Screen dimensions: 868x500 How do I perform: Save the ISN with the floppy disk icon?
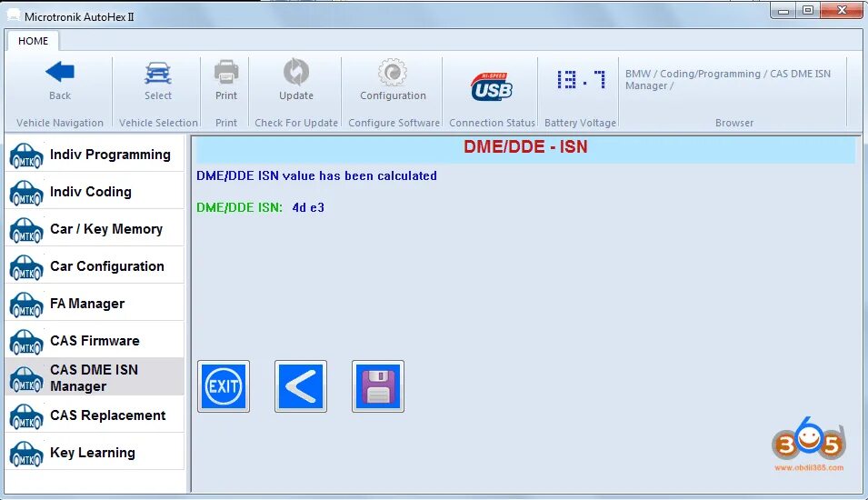(378, 386)
